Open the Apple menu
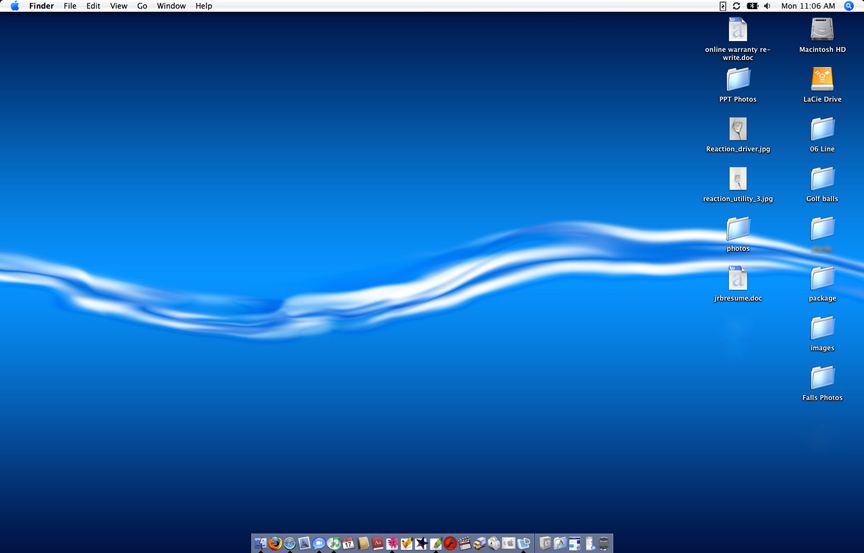This screenshot has height=553, width=864. [x=14, y=6]
